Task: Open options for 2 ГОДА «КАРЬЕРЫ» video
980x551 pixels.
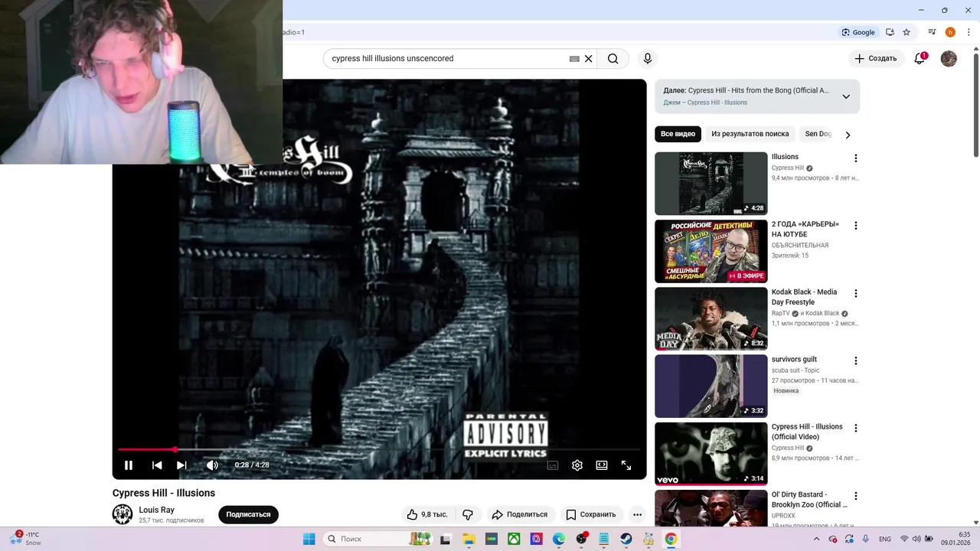Action: (856, 226)
